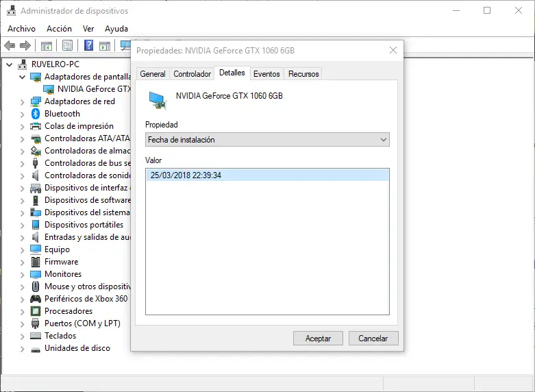This screenshot has height=392, width=535.
Task: Expand the Equipo node
Action: (22, 249)
